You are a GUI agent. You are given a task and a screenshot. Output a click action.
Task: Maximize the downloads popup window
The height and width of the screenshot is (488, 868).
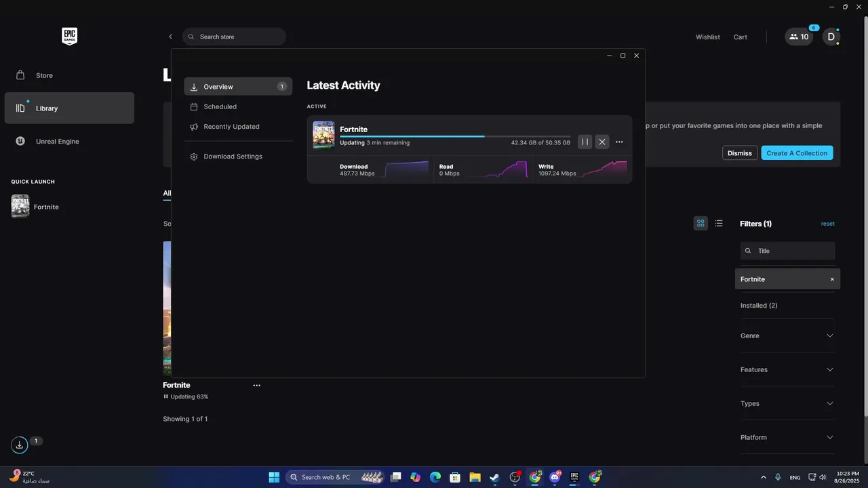pyautogui.click(x=623, y=56)
